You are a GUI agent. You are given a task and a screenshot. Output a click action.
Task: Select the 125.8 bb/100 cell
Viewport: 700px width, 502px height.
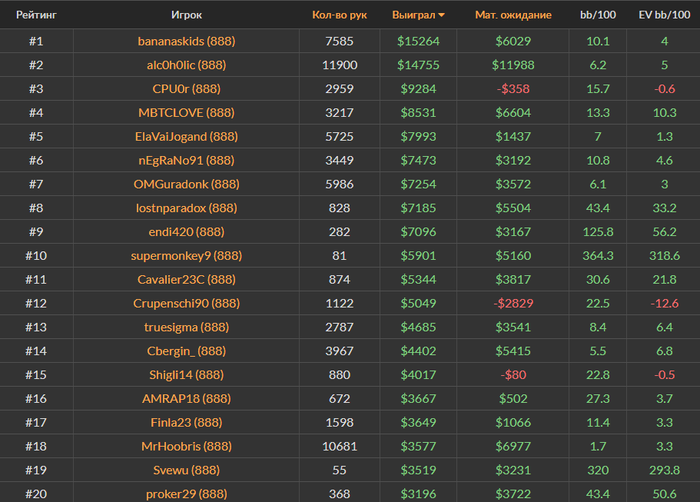(x=598, y=232)
